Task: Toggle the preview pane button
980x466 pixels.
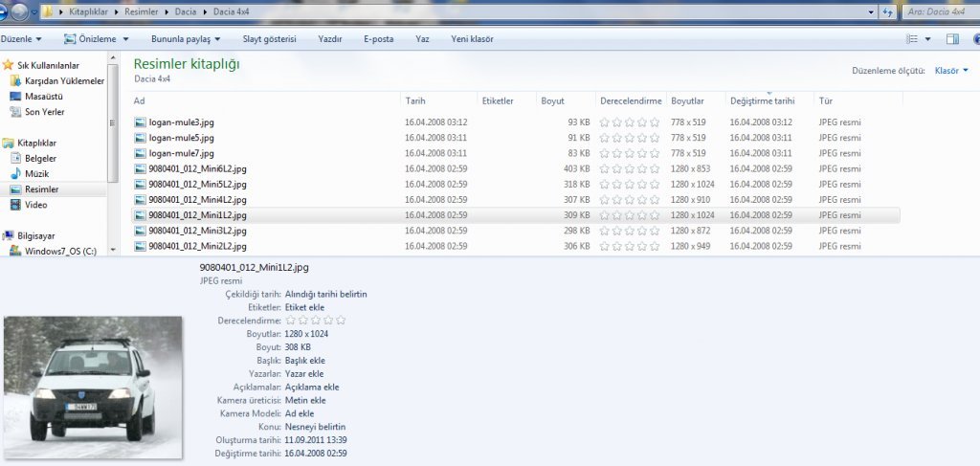Action: pyautogui.click(x=952, y=39)
